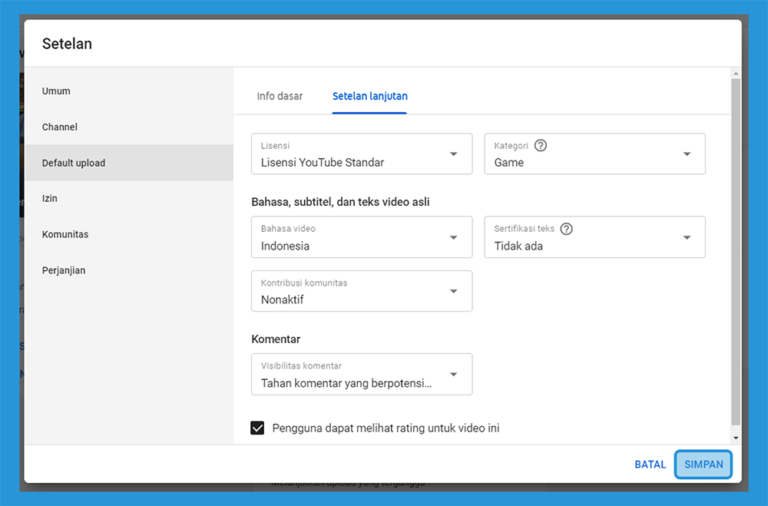768x506 pixels.
Task: Click the scrollbar up arrow
Action: [736, 73]
